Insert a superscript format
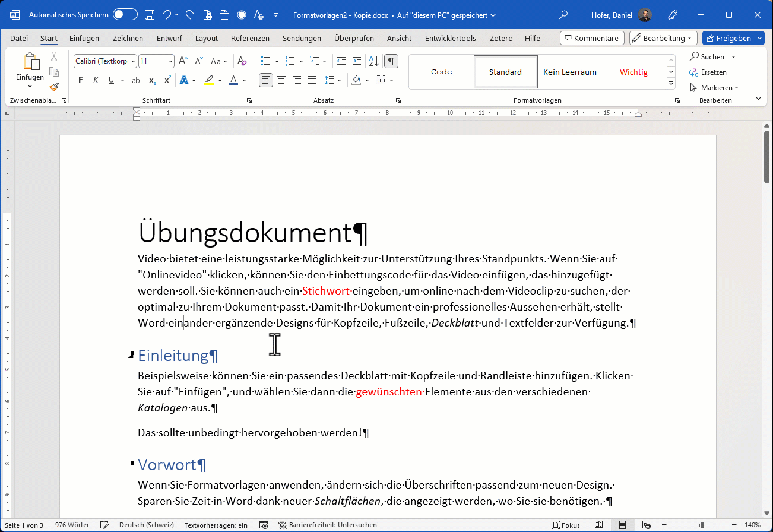This screenshot has height=532, width=773. pyautogui.click(x=167, y=80)
